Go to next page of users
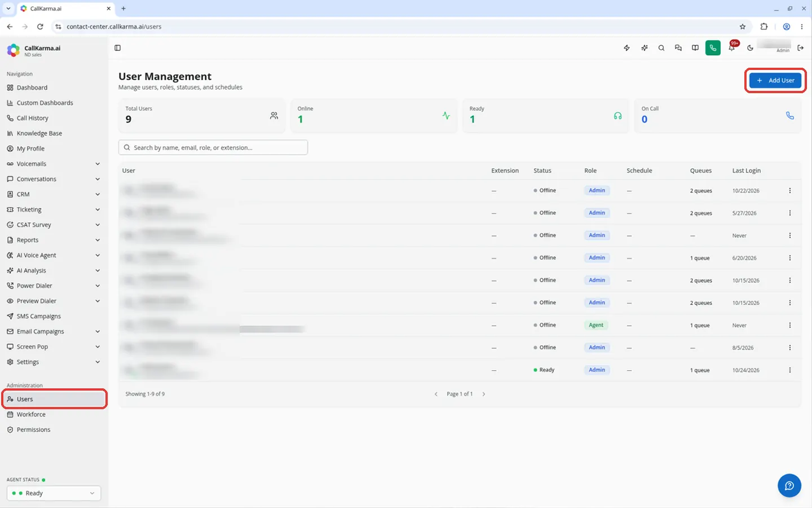 484,394
